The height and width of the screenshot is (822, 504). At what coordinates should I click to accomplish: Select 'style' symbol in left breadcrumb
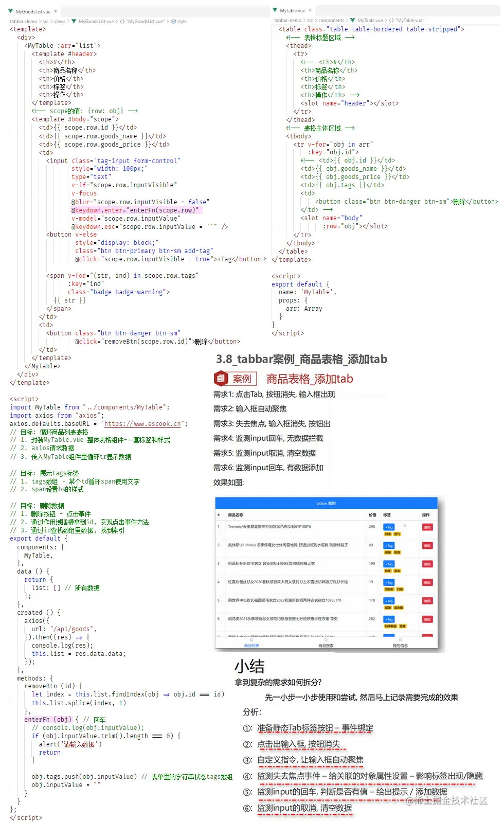pos(182,22)
